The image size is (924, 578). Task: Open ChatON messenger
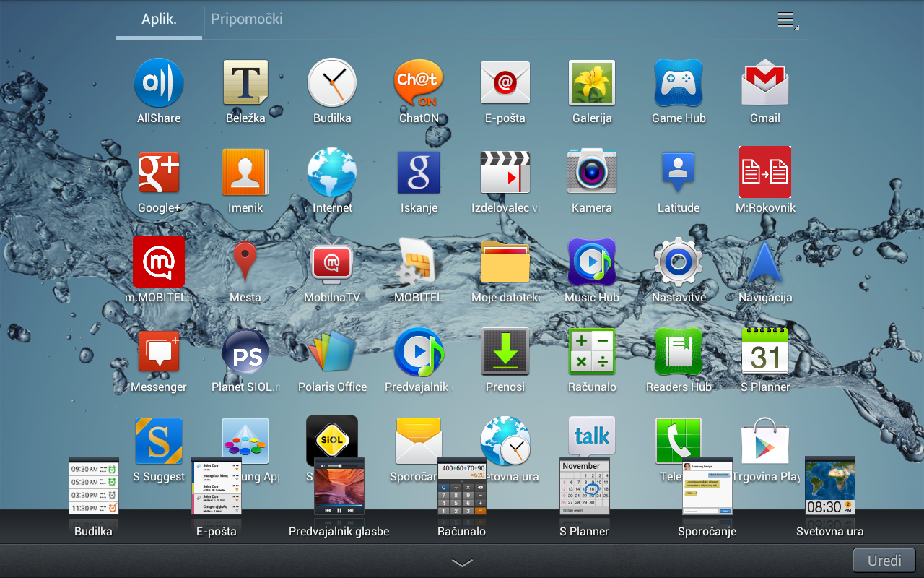[x=419, y=83]
